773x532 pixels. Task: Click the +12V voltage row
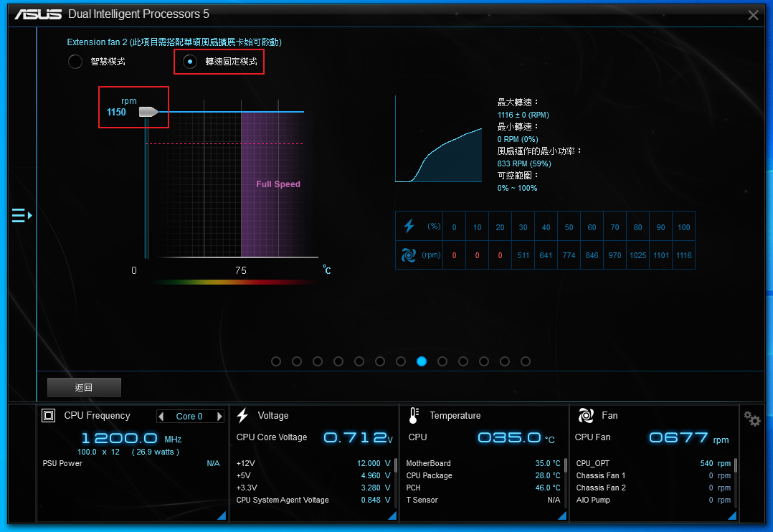pos(313,463)
